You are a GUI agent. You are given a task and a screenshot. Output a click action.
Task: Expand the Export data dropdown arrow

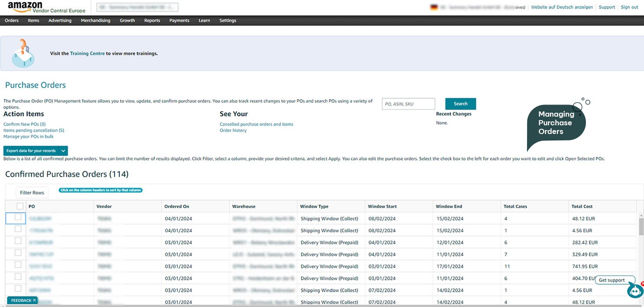point(63,151)
